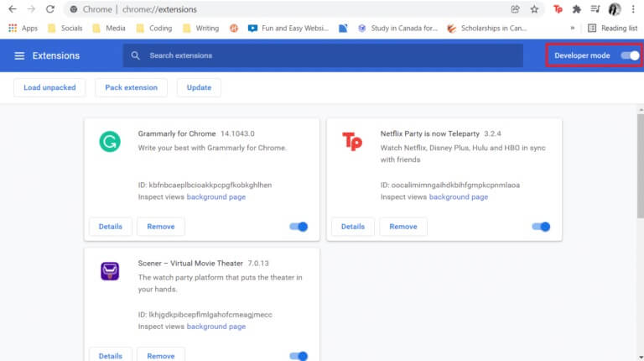Open Scholarships in Can... bookmark
644x361 pixels.
[487, 28]
